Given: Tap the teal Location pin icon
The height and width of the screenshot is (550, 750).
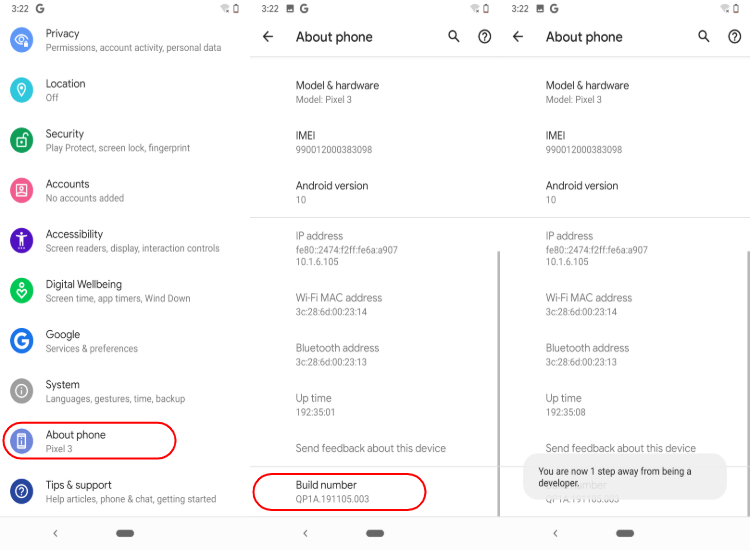Looking at the screenshot, I should [x=22, y=90].
